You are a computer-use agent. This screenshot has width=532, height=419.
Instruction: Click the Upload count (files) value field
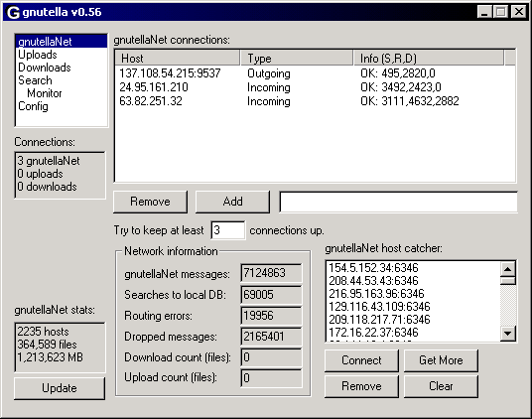271,378
